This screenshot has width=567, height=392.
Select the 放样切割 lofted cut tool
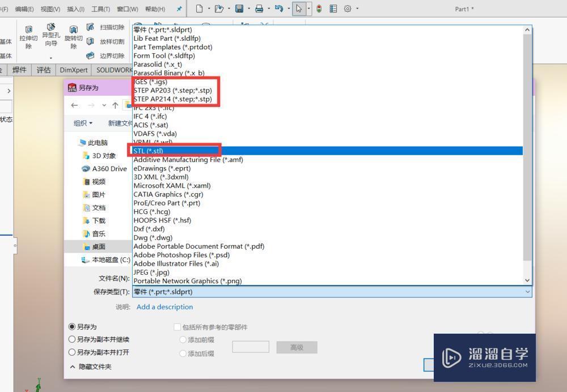coord(105,41)
